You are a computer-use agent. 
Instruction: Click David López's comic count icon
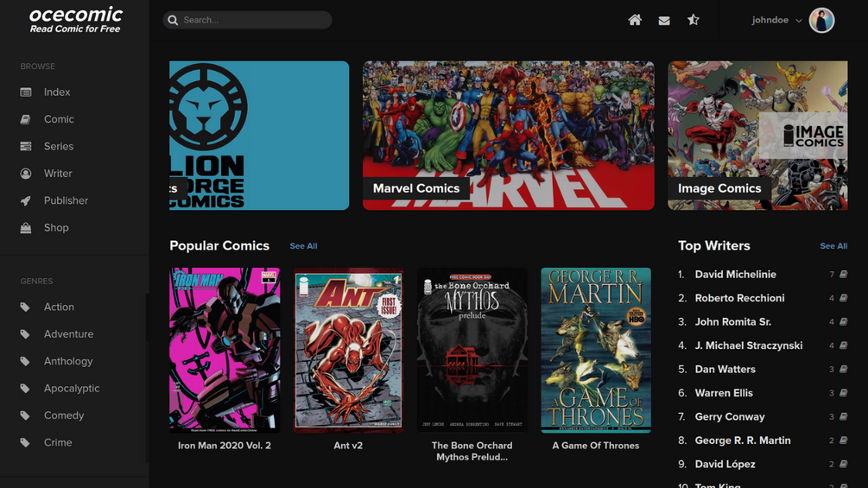[843, 464]
